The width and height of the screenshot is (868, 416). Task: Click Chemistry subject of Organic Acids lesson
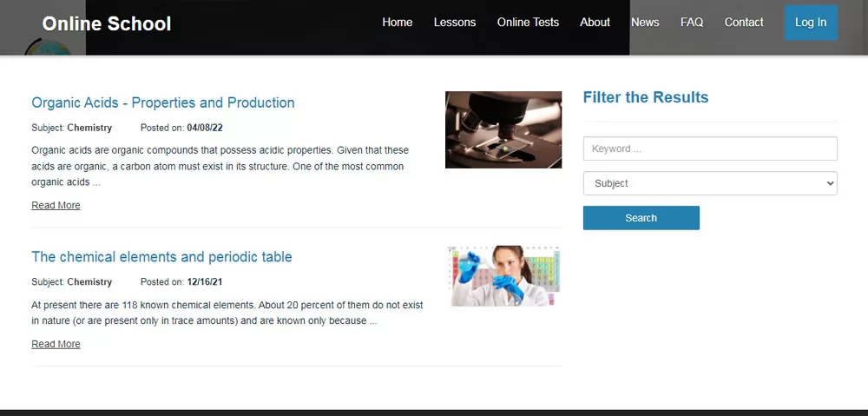point(89,128)
